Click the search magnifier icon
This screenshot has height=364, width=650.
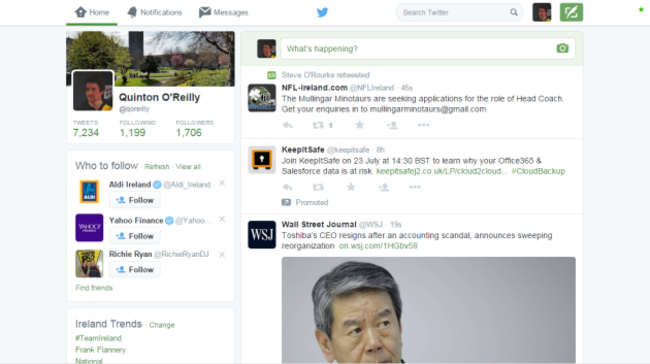pos(514,12)
